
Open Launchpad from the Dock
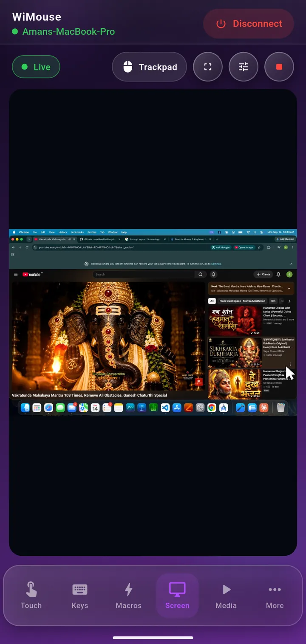pyautogui.click(x=37, y=408)
